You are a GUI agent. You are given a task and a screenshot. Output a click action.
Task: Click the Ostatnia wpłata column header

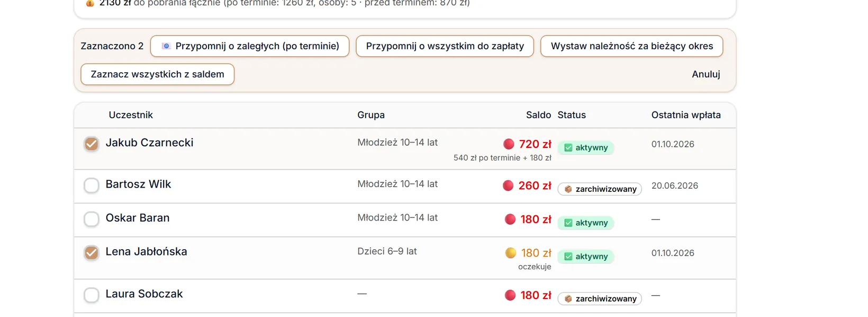tap(686, 115)
